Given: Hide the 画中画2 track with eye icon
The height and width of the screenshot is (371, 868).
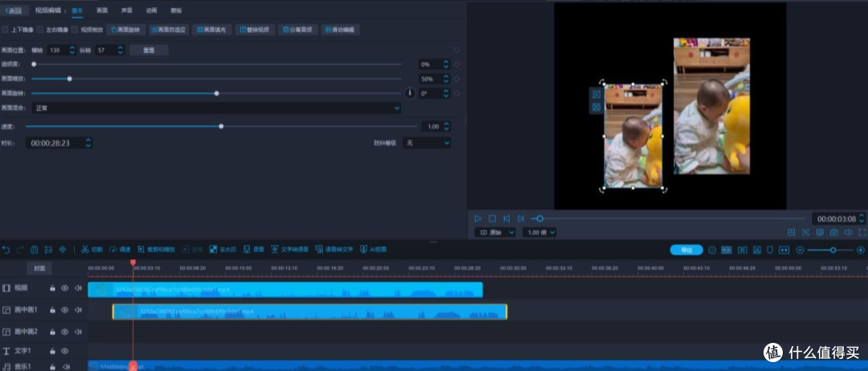Looking at the screenshot, I should click(x=65, y=332).
